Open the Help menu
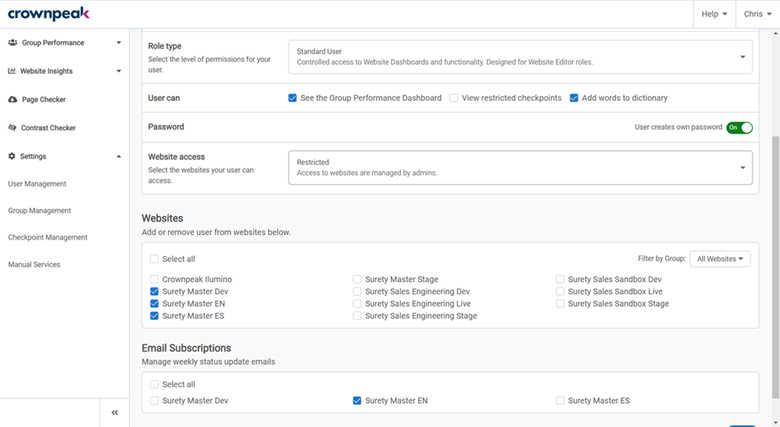Screen dimensions: 780x427 pyautogui.click(x=714, y=14)
